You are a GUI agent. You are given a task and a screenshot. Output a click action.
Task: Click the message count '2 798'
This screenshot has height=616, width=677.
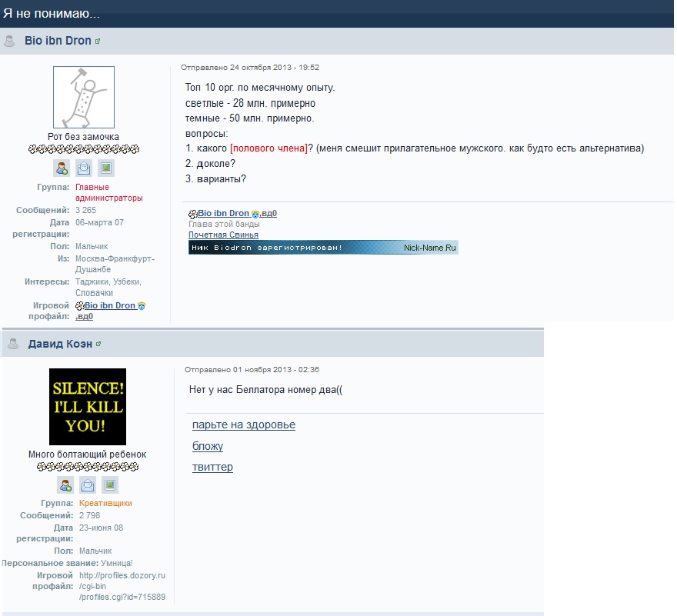pyautogui.click(x=89, y=515)
